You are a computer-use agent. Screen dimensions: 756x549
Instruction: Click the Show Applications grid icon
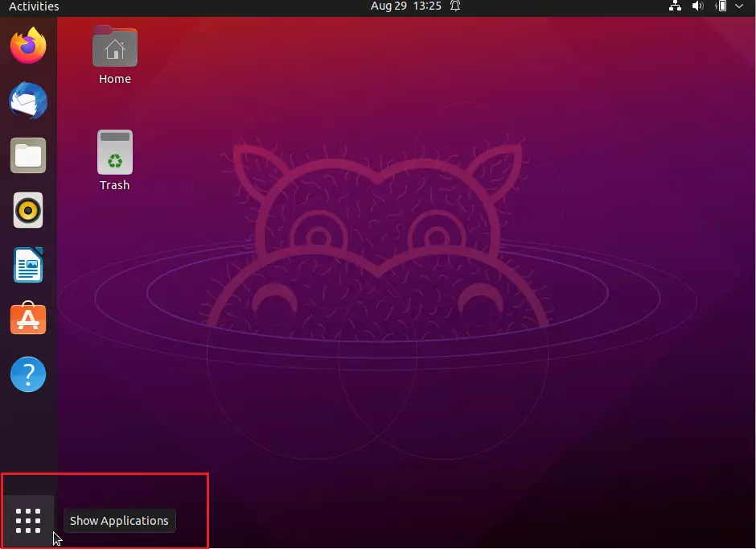[28, 521]
